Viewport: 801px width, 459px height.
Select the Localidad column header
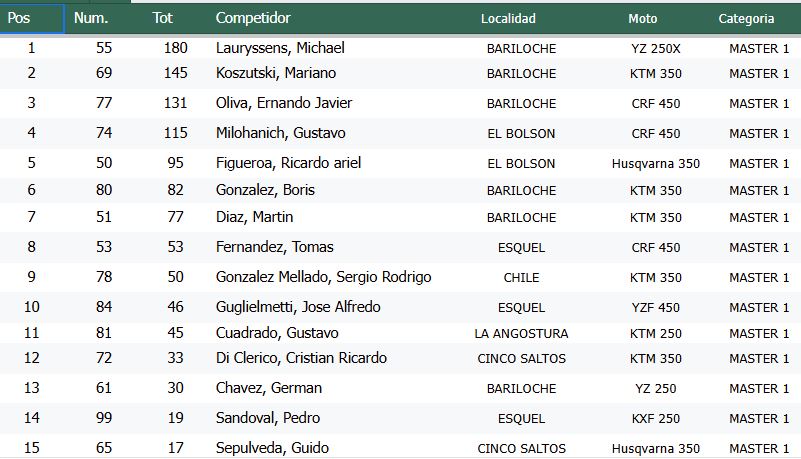click(x=508, y=18)
